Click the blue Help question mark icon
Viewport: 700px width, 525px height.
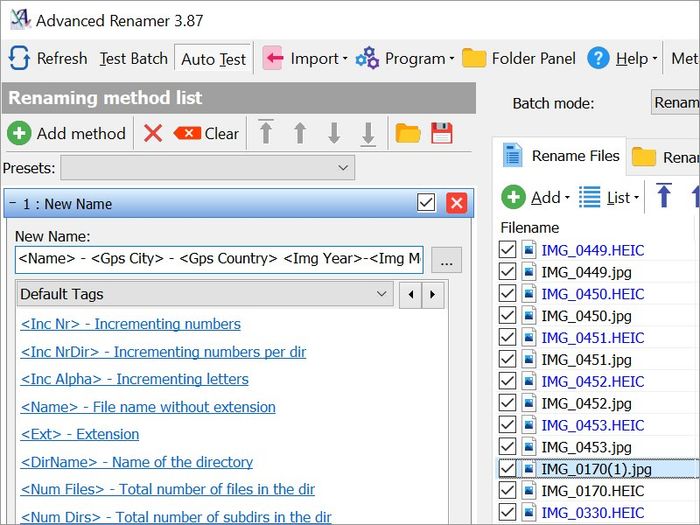point(598,58)
